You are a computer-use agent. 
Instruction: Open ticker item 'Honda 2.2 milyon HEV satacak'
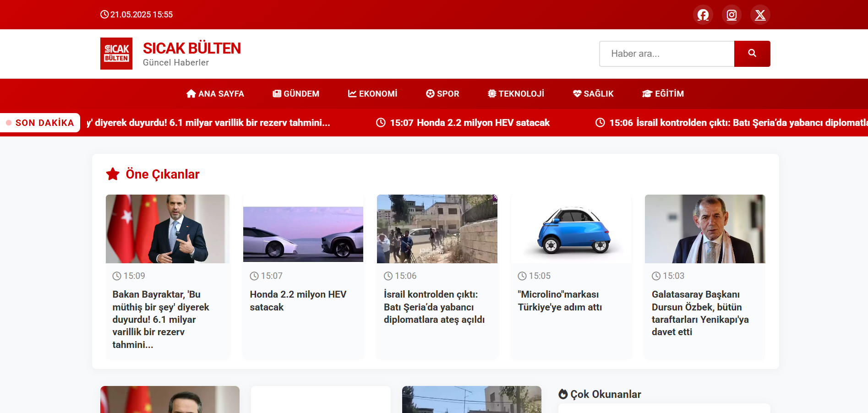483,123
